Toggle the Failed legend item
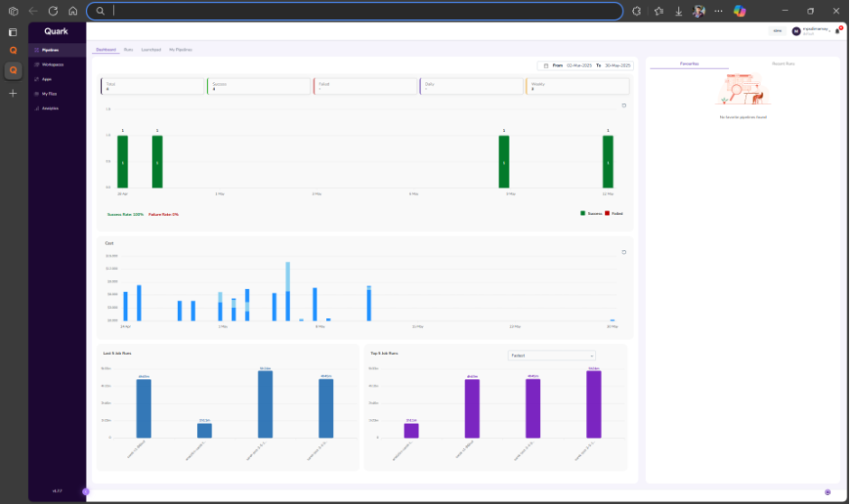Image resolution: width=850 pixels, height=504 pixels. (x=614, y=213)
